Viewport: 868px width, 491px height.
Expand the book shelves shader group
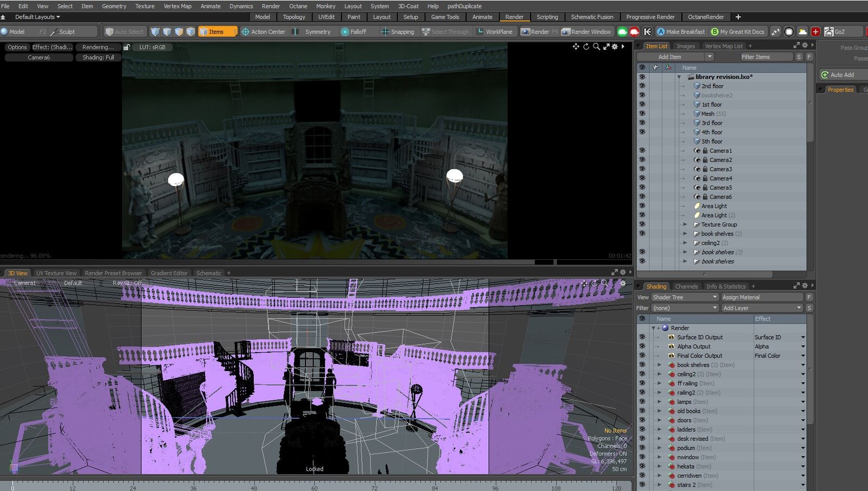click(x=660, y=365)
